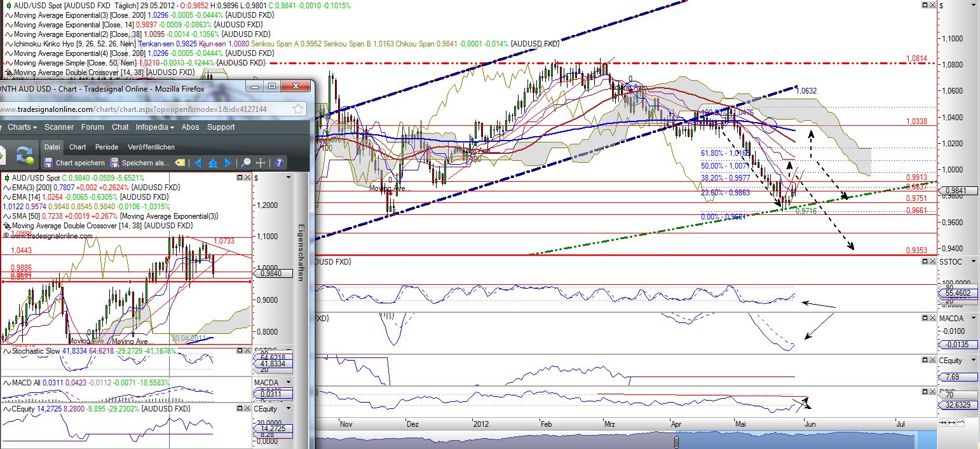Click icon beside Ichimoku Kinko Hyo in main chart
The height and width of the screenshot is (449, 980).
click(8, 43)
